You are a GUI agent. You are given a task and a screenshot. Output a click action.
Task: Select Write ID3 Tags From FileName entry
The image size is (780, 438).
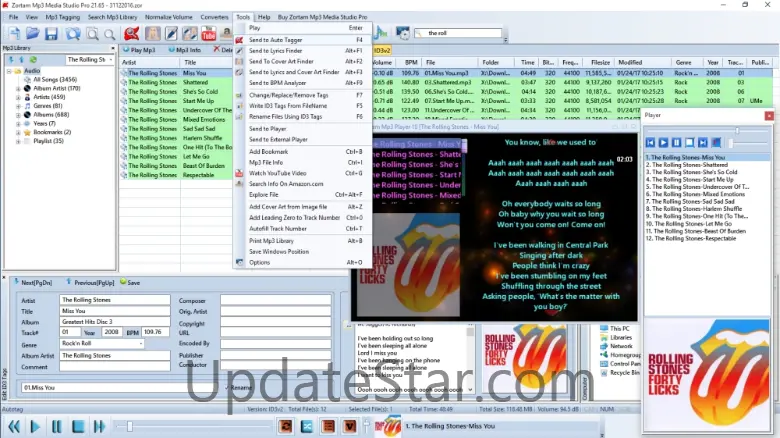click(x=288, y=106)
